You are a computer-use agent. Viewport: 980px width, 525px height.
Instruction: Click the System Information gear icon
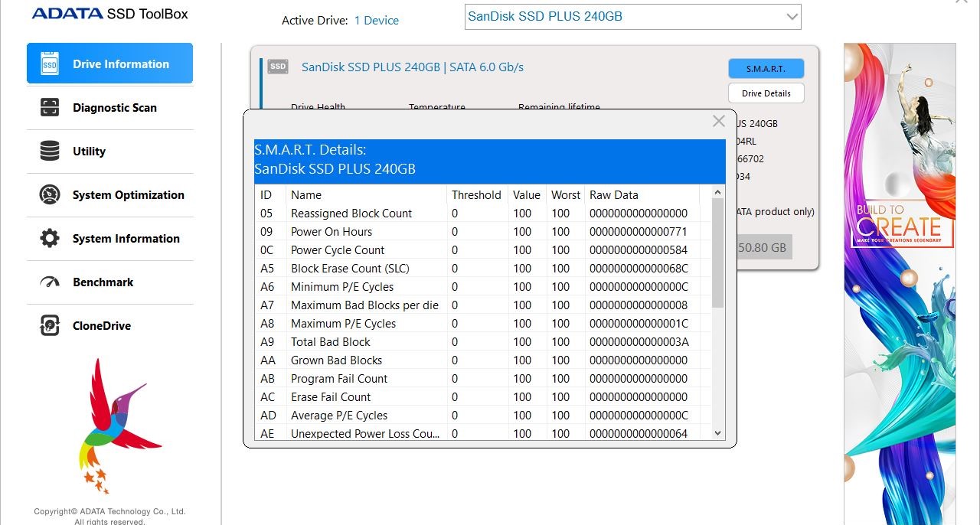[x=49, y=239]
